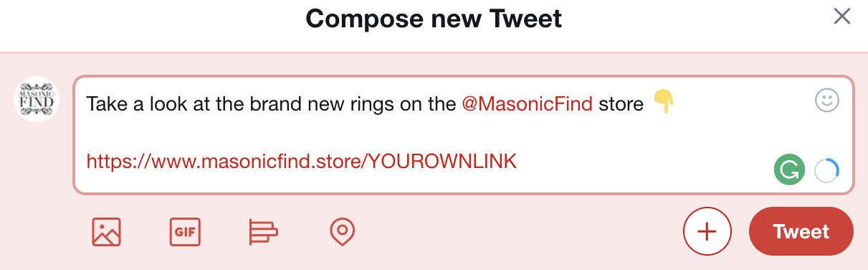Add a photo using the image icon
This screenshot has height=270, width=868.
pyautogui.click(x=106, y=232)
